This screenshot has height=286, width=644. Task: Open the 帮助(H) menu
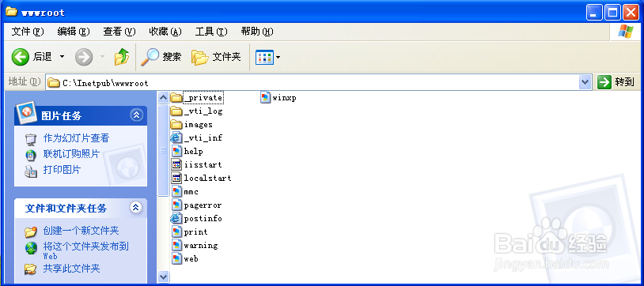pos(257,32)
